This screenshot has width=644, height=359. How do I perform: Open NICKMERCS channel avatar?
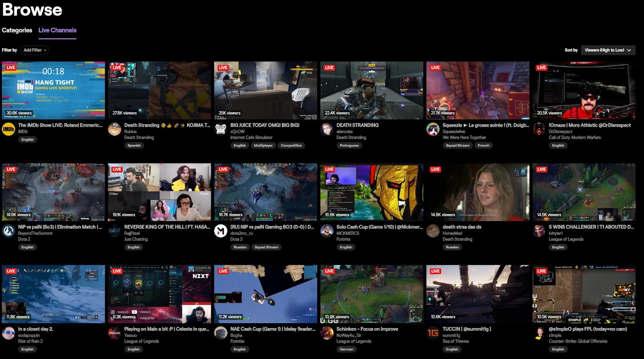(x=327, y=231)
